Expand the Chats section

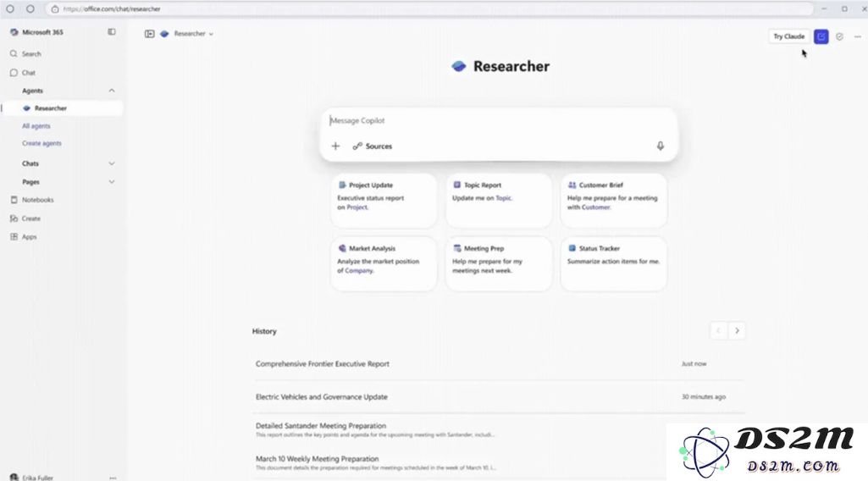click(x=112, y=163)
